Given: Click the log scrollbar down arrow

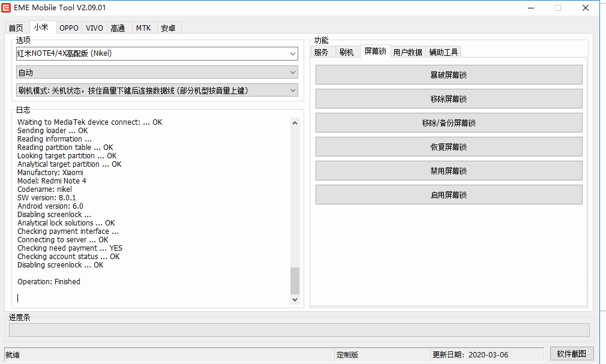Looking at the screenshot, I should [x=295, y=299].
